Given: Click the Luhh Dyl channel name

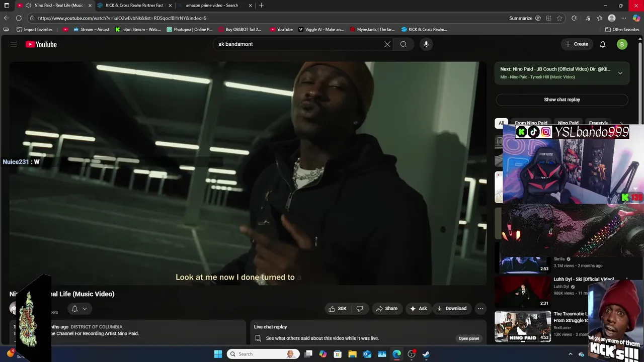Looking at the screenshot, I should click(x=561, y=287).
